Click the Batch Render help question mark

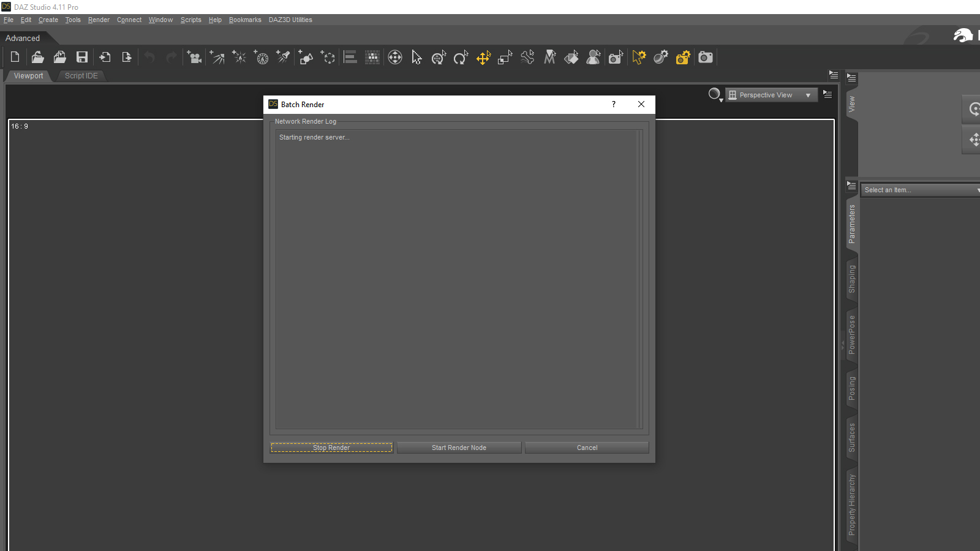[x=613, y=104]
